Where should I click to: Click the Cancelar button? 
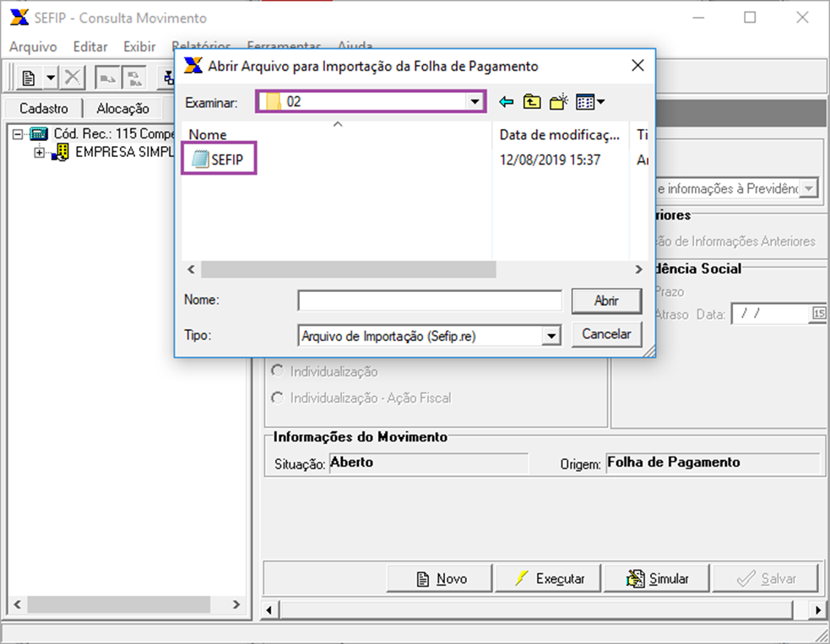pos(606,334)
